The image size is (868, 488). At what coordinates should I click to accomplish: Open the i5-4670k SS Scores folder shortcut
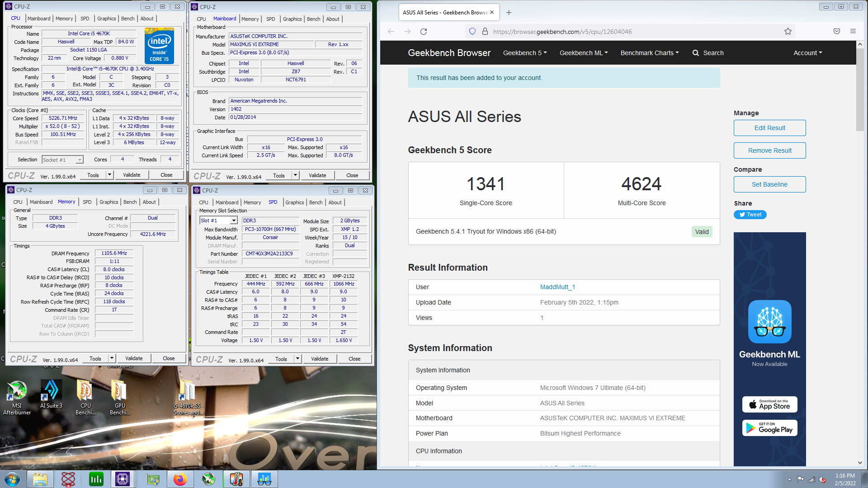188,397
